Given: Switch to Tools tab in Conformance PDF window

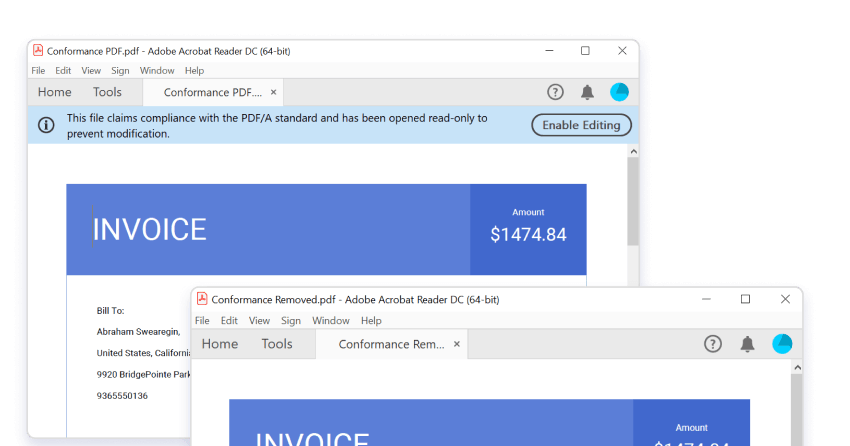Looking at the screenshot, I should coord(107,92).
